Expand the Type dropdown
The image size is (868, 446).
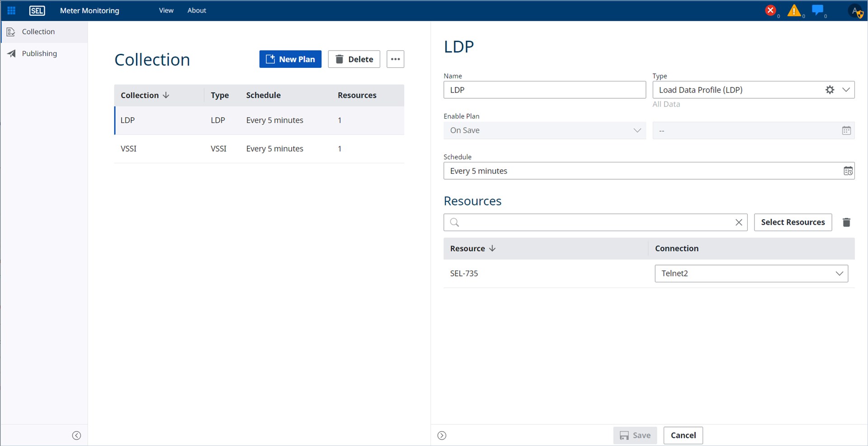846,90
